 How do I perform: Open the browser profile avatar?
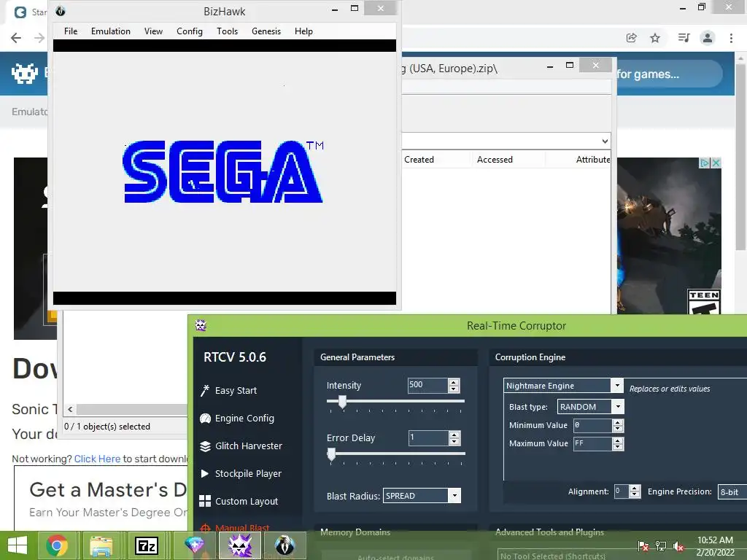click(x=708, y=38)
